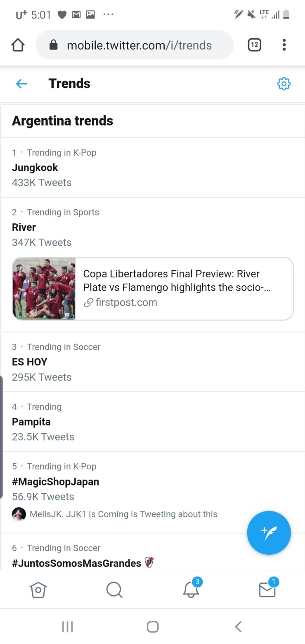The width and height of the screenshot is (305, 644).
Task: Open the Chrome three-dot overflow menu
Action: coord(284,45)
